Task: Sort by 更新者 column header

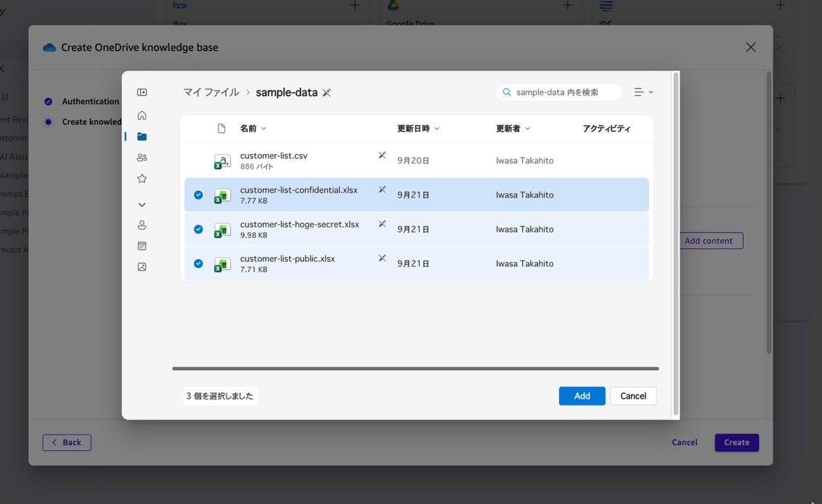Action: point(513,129)
